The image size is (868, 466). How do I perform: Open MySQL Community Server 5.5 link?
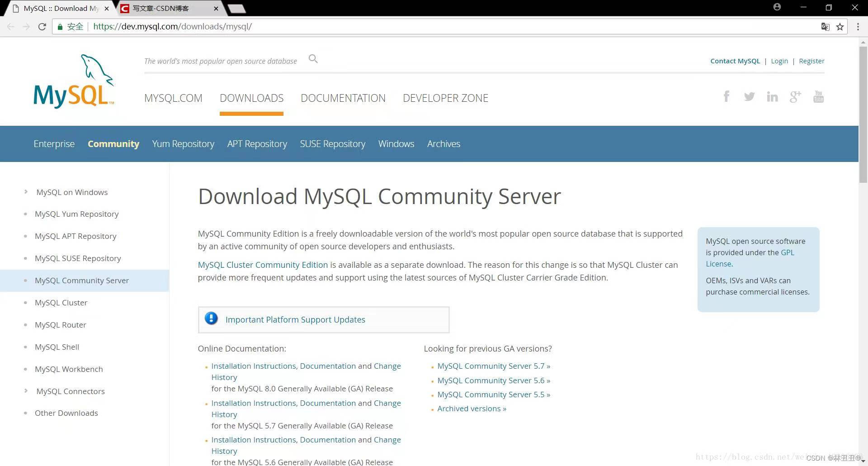(494, 395)
